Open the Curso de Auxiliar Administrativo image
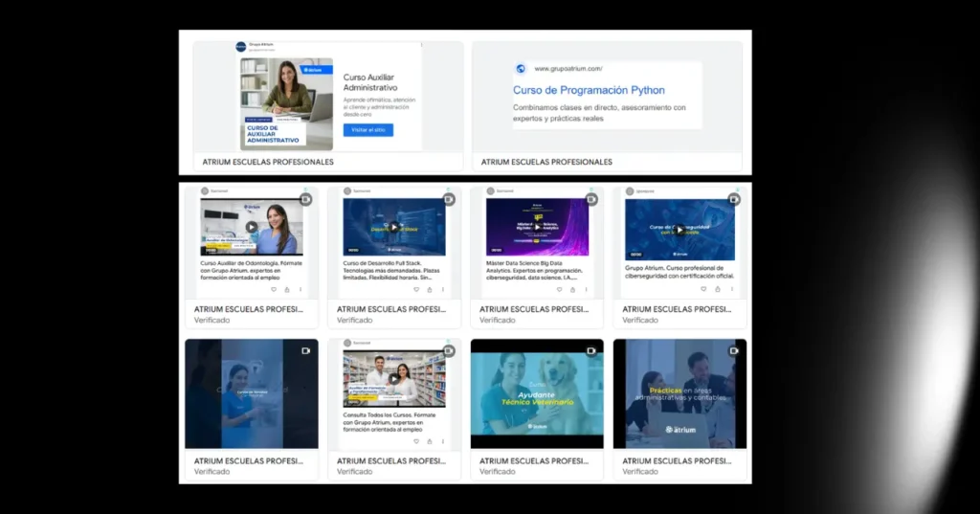The width and height of the screenshot is (980, 514). [x=287, y=103]
